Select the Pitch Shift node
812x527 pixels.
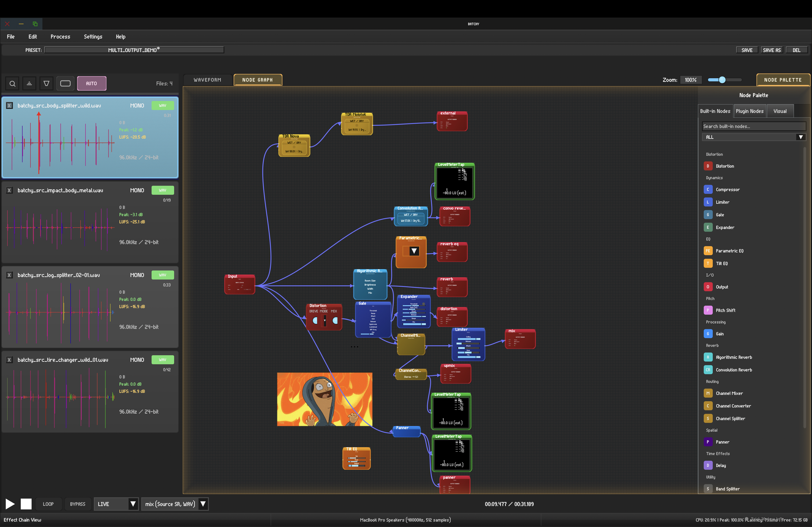pos(726,310)
